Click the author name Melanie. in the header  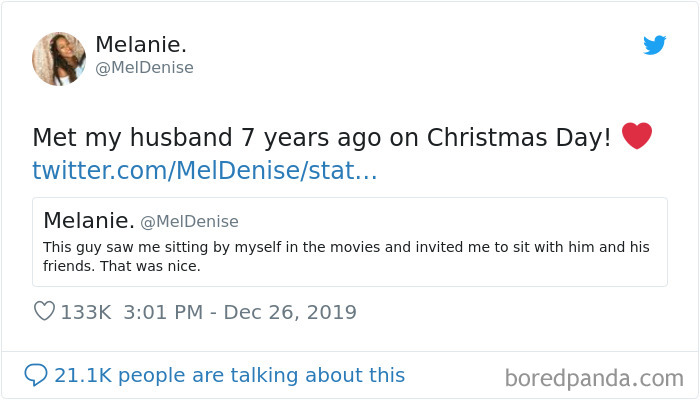(141, 45)
